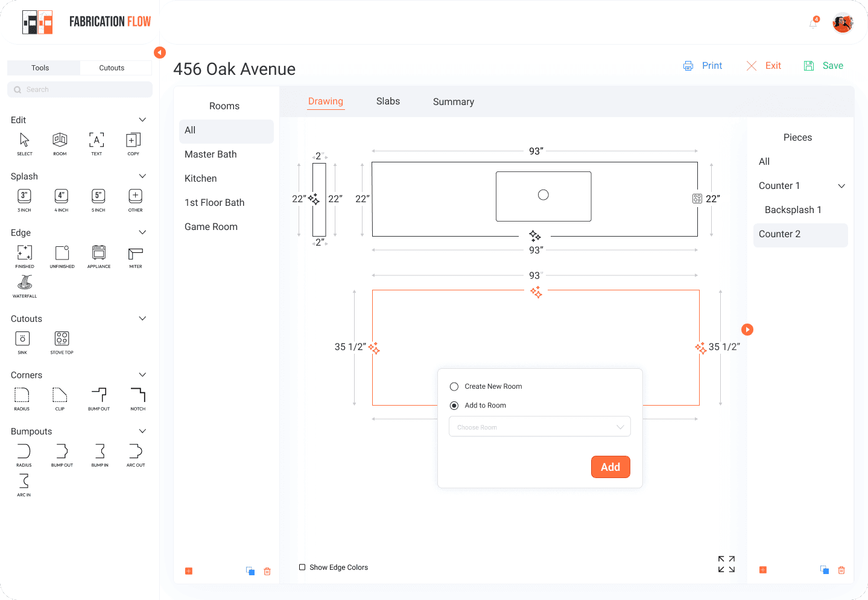This screenshot has height=600, width=868.
Task: Collapse the Corners section
Action: (x=142, y=374)
